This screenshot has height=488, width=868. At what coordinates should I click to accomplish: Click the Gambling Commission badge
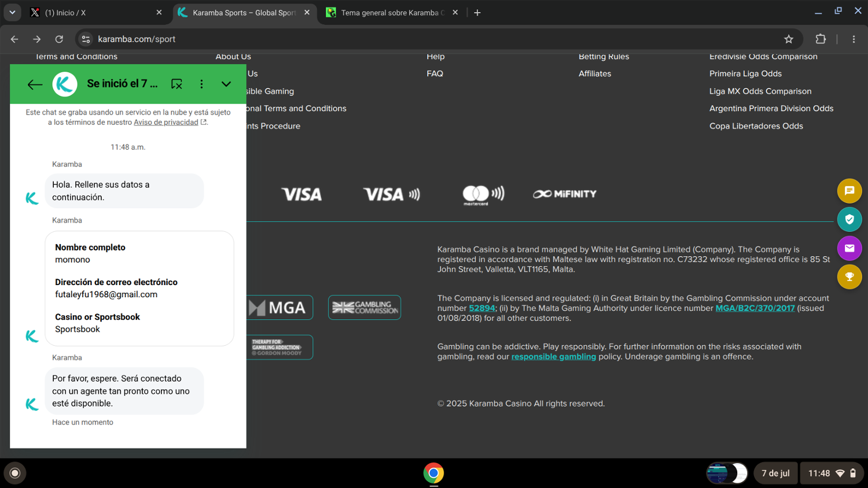click(365, 308)
